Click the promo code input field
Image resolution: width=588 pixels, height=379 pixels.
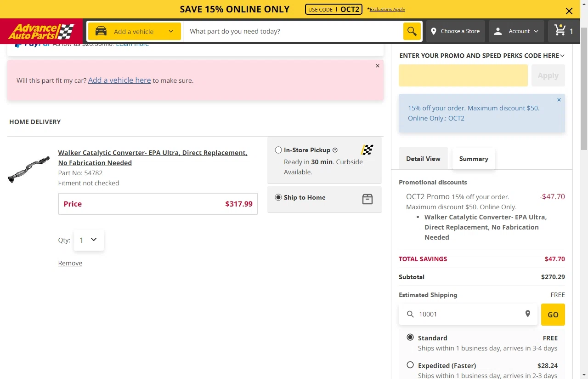pos(463,75)
